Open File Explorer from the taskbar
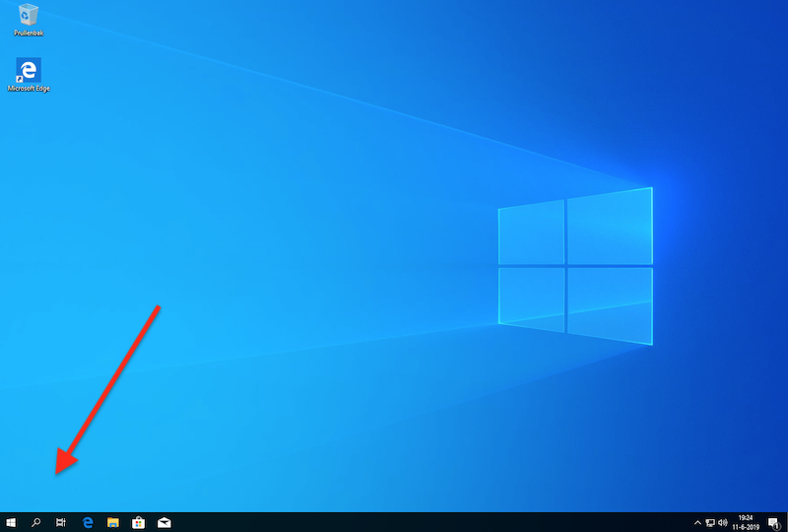The height and width of the screenshot is (532, 788). coord(113,522)
